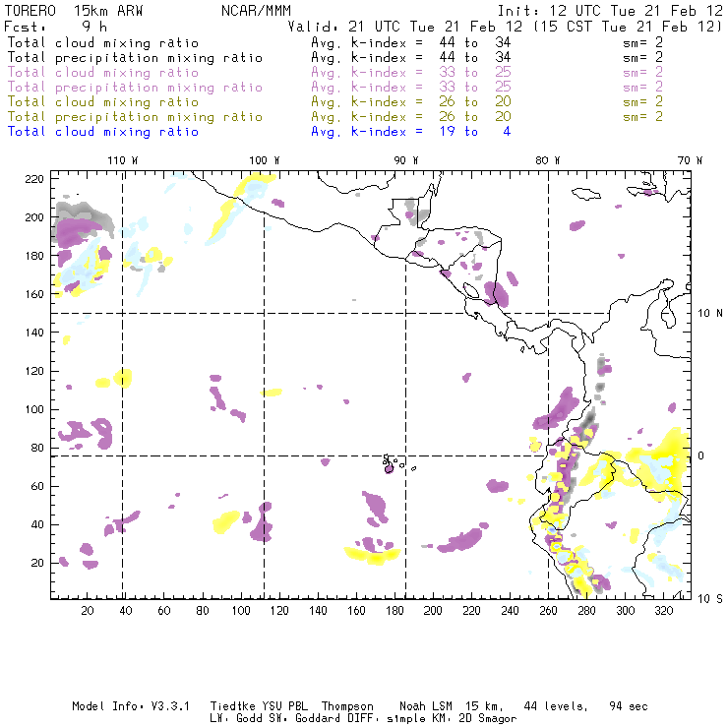This screenshot has width=728, height=728.
Task: Click the purple "Total precipitation mixing ratio" legend line
Action: tap(135, 88)
